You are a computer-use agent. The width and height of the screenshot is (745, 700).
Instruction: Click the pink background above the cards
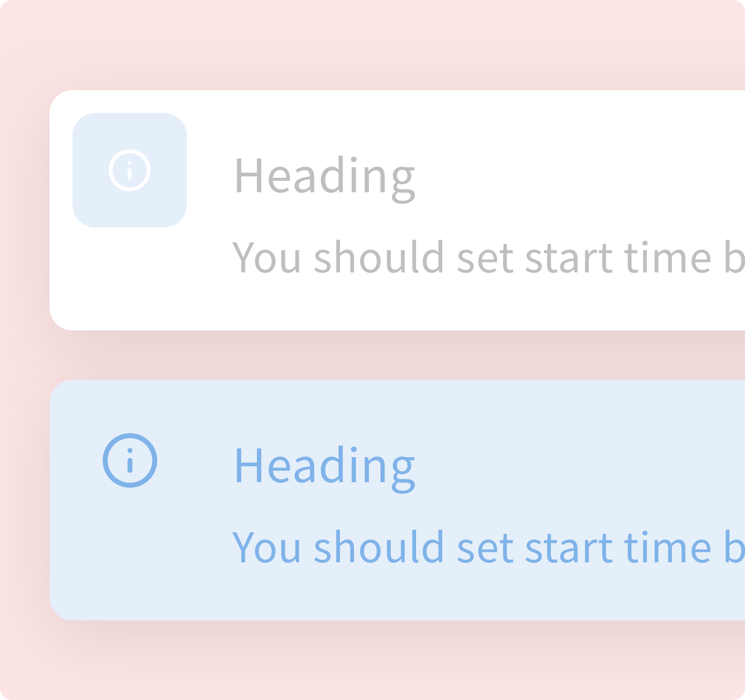click(373, 45)
